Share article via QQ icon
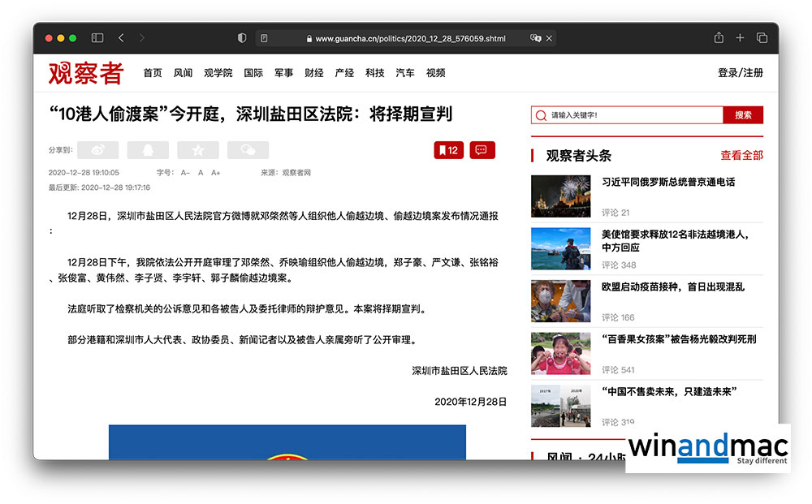Screen dimensions: 812x504 148,150
